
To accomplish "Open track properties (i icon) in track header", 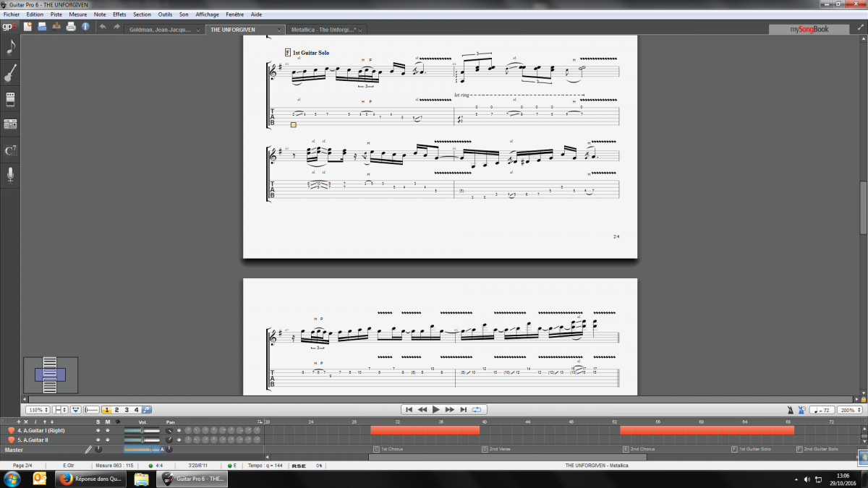I will (x=35, y=421).
